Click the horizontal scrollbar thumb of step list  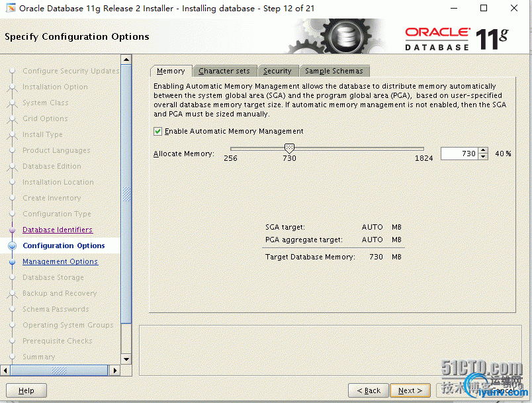pos(59,371)
